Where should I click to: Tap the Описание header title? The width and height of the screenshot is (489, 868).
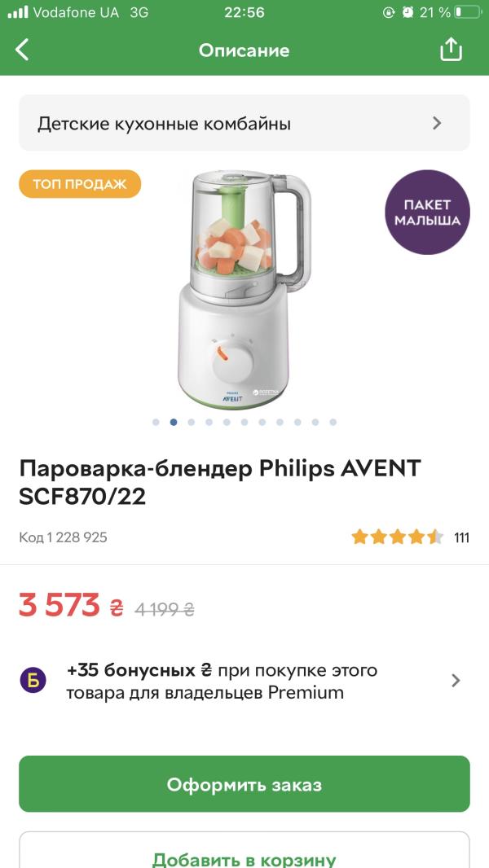tap(244, 50)
